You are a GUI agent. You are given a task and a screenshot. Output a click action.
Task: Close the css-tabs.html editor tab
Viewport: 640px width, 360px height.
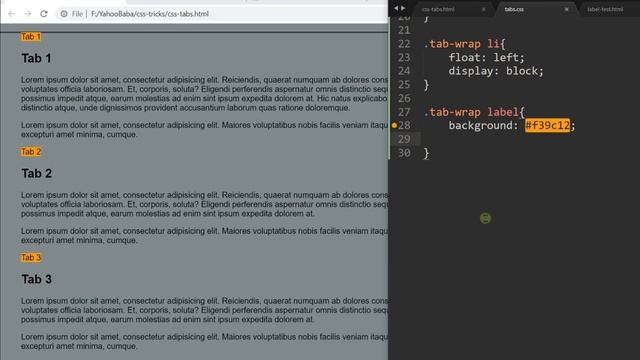[484, 9]
